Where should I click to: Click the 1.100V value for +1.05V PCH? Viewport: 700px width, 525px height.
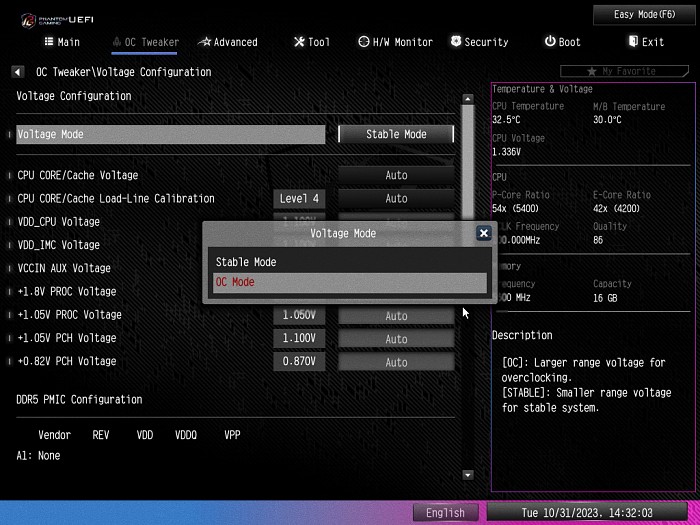point(299,338)
